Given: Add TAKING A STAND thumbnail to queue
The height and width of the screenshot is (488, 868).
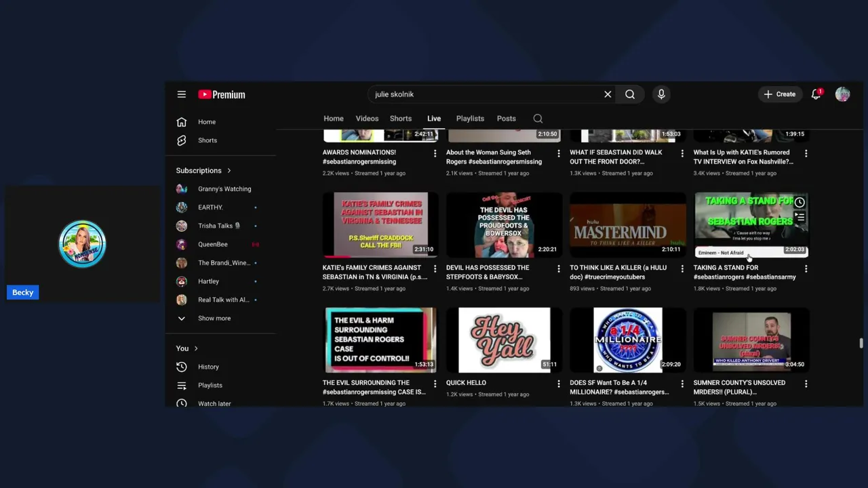Looking at the screenshot, I should [800, 218].
